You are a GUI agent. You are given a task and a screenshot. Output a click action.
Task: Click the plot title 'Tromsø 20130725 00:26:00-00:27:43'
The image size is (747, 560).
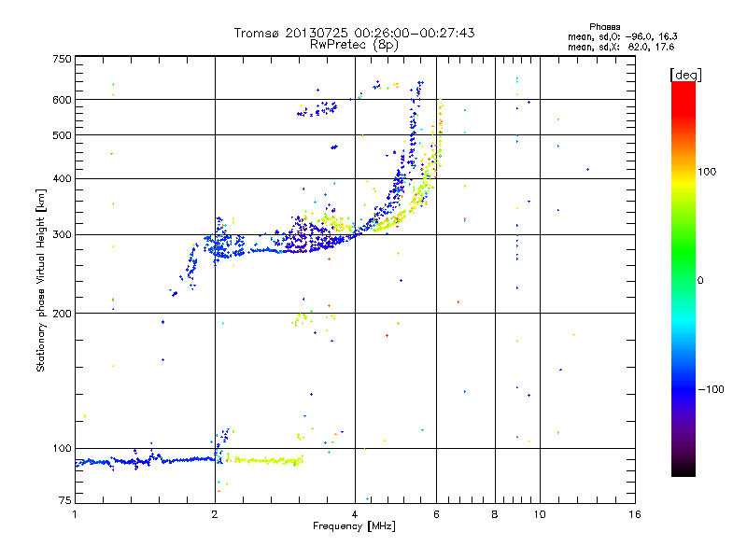click(354, 33)
